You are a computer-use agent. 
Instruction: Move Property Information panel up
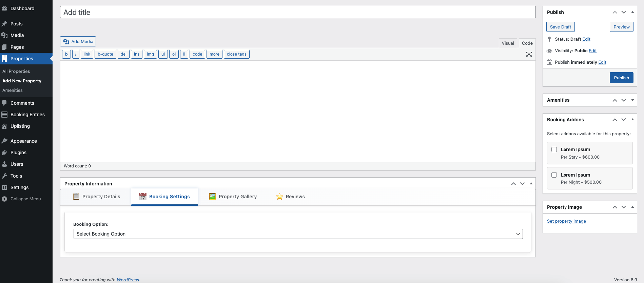coord(513,184)
